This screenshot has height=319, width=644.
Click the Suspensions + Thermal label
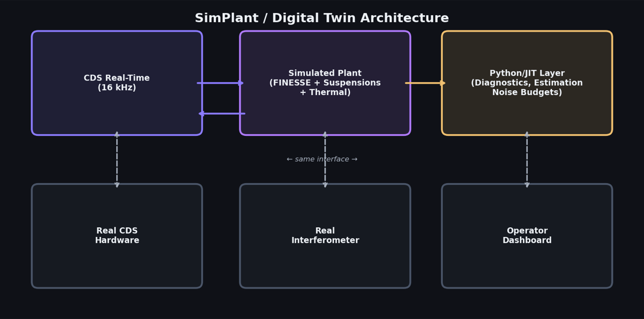[x=325, y=92]
